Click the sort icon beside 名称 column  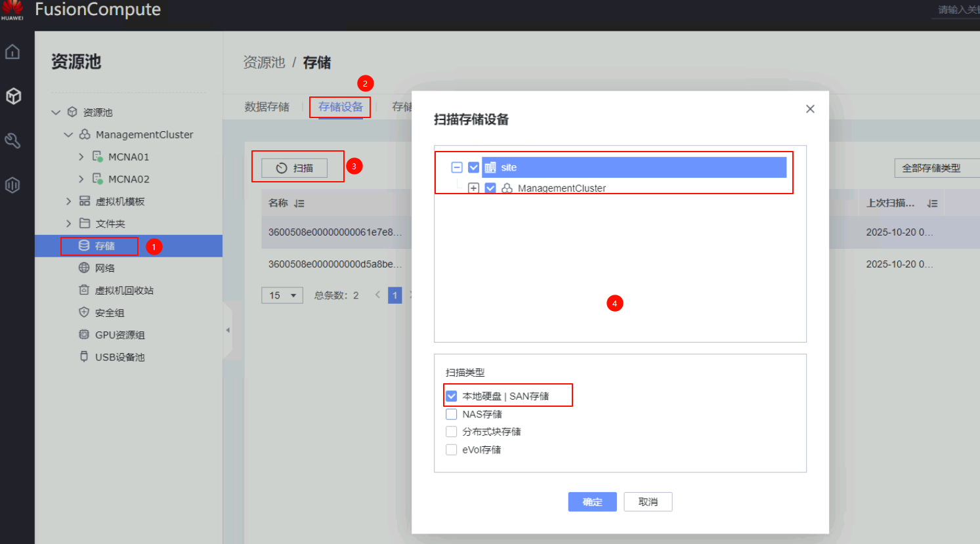pos(299,203)
